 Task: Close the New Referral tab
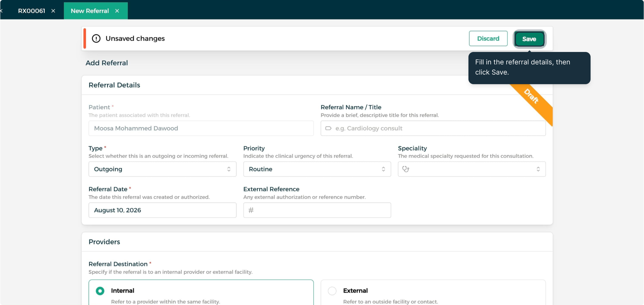(117, 11)
